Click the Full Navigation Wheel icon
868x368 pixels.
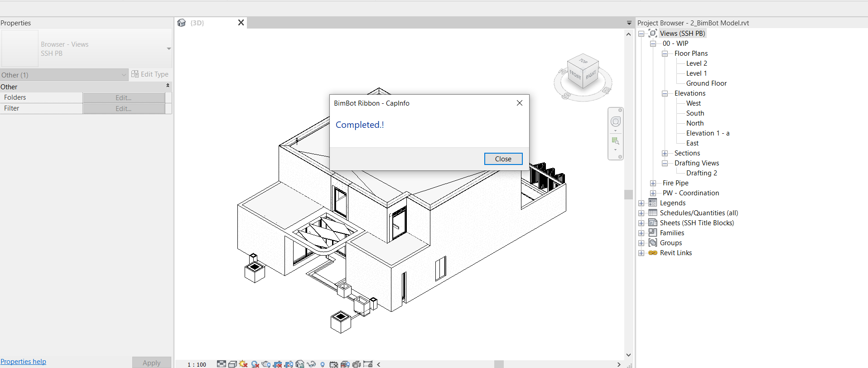(616, 121)
